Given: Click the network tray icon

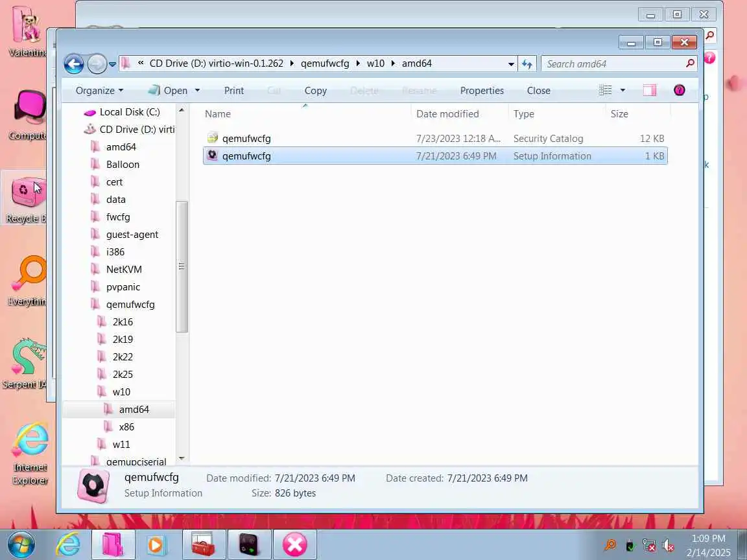Looking at the screenshot, I should [649, 545].
